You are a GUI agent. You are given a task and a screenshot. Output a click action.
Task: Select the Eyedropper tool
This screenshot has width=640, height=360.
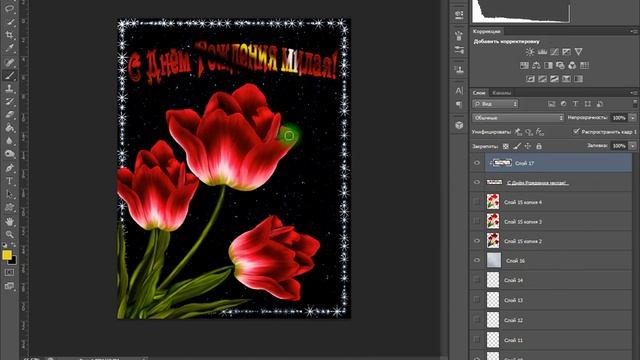coord(9,48)
